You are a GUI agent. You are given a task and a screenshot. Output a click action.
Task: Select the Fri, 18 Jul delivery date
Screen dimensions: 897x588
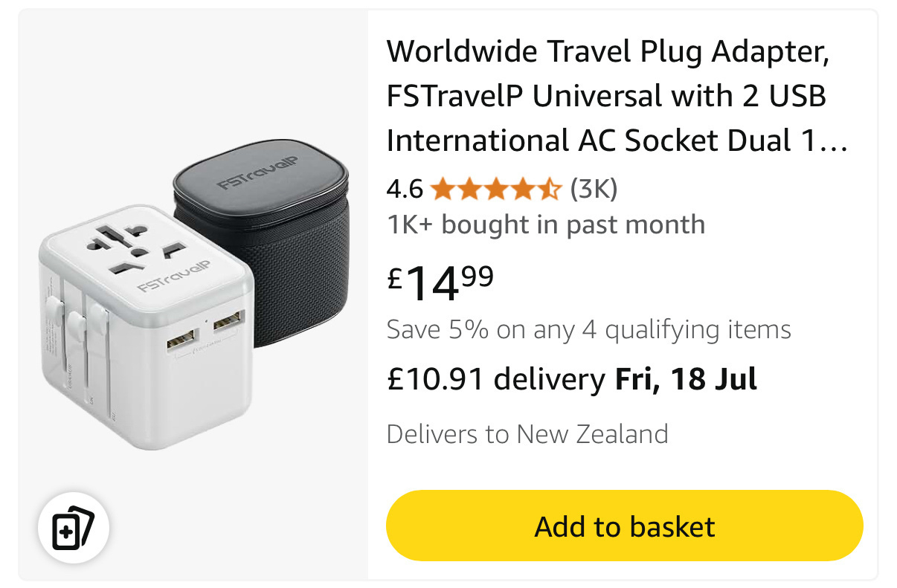(686, 379)
